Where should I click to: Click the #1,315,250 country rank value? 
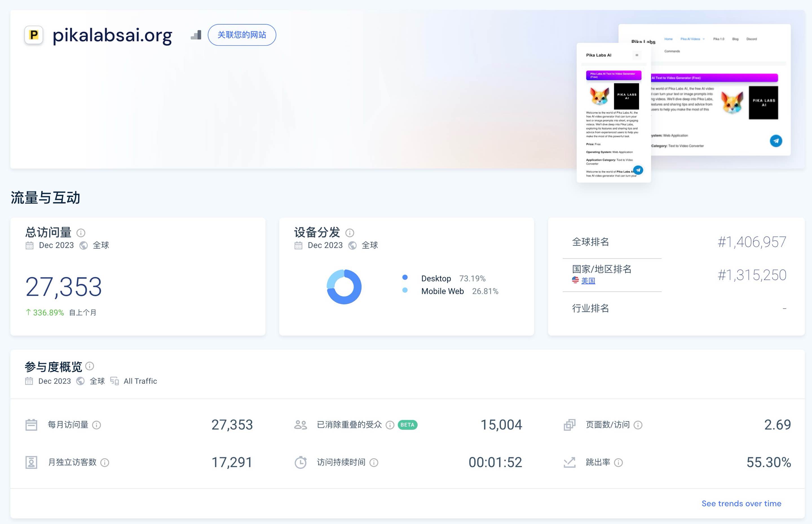(752, 275)
